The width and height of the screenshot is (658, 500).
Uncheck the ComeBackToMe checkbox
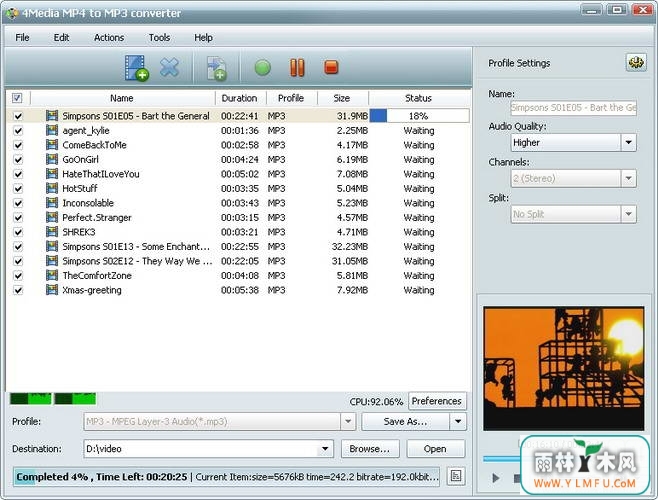tap(18, 145)
